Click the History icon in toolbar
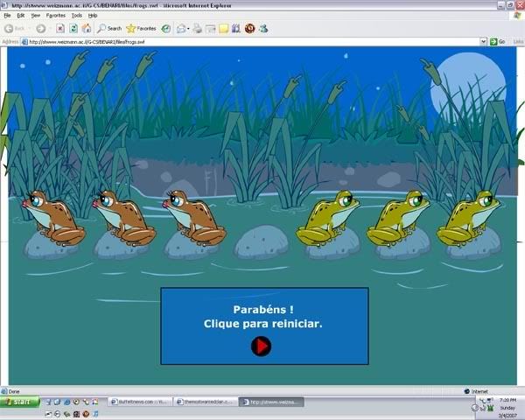525x420 pixels. pos(165,28)
